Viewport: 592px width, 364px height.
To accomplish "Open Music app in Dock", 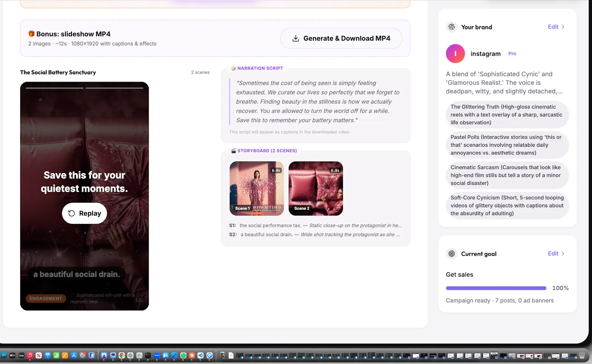I will click(30, 356).
